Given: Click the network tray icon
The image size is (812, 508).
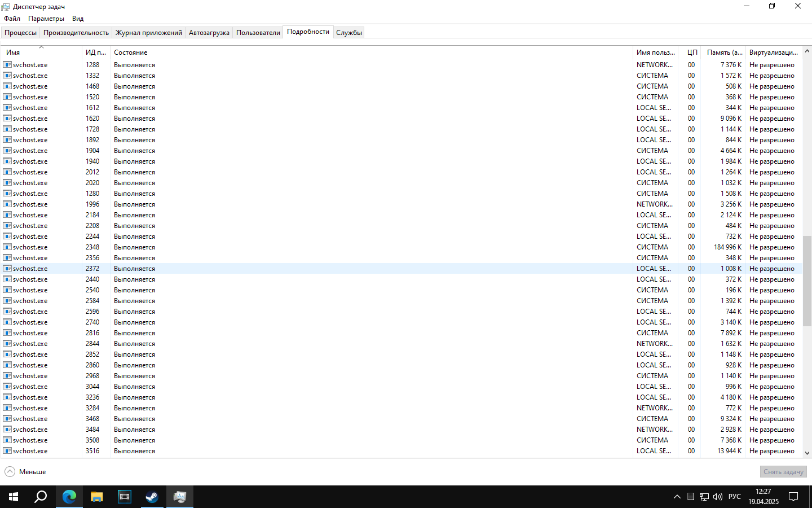Looking at the screenshot, I should point(704,497).
